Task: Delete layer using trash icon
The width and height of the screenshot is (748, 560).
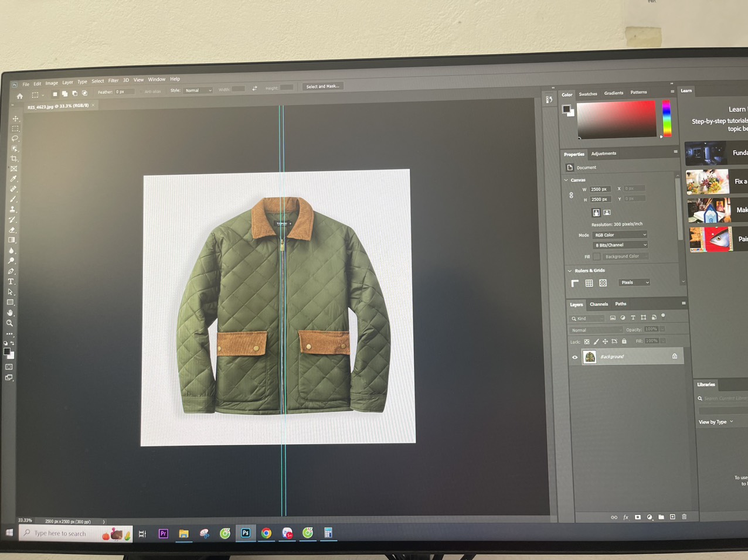Action: [684, 517]
